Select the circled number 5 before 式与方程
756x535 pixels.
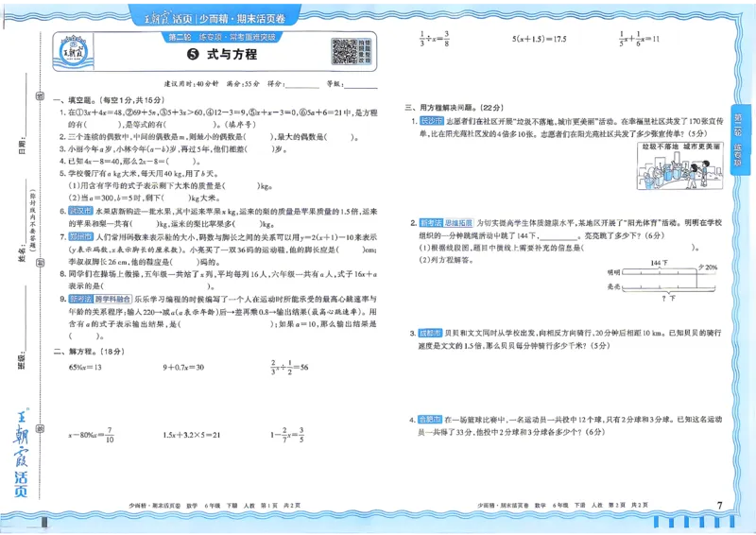(x=193, y=54)
